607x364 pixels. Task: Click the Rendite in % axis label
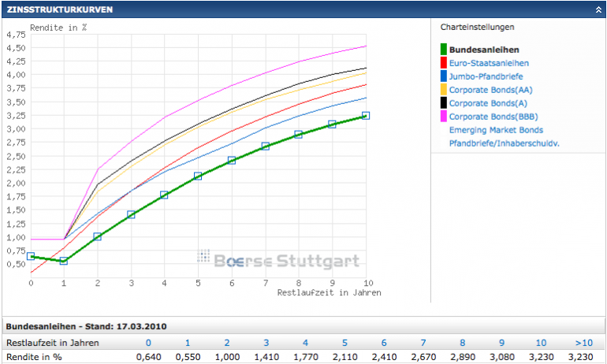[x=58, y=28]
